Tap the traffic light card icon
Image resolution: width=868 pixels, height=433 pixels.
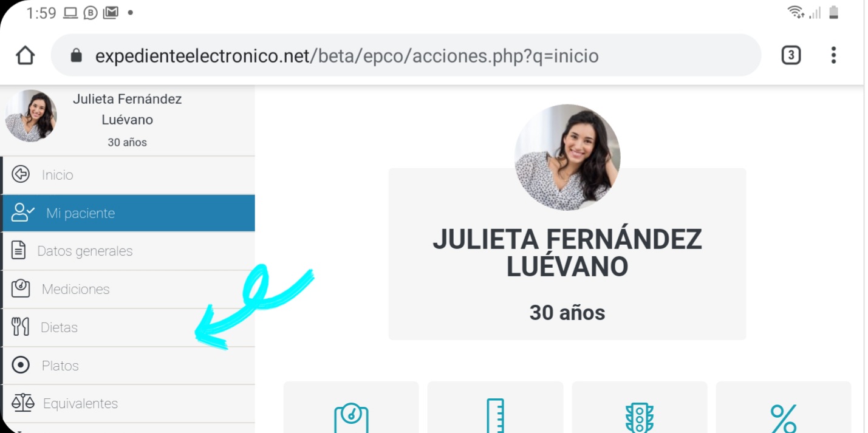coord(640,418)
